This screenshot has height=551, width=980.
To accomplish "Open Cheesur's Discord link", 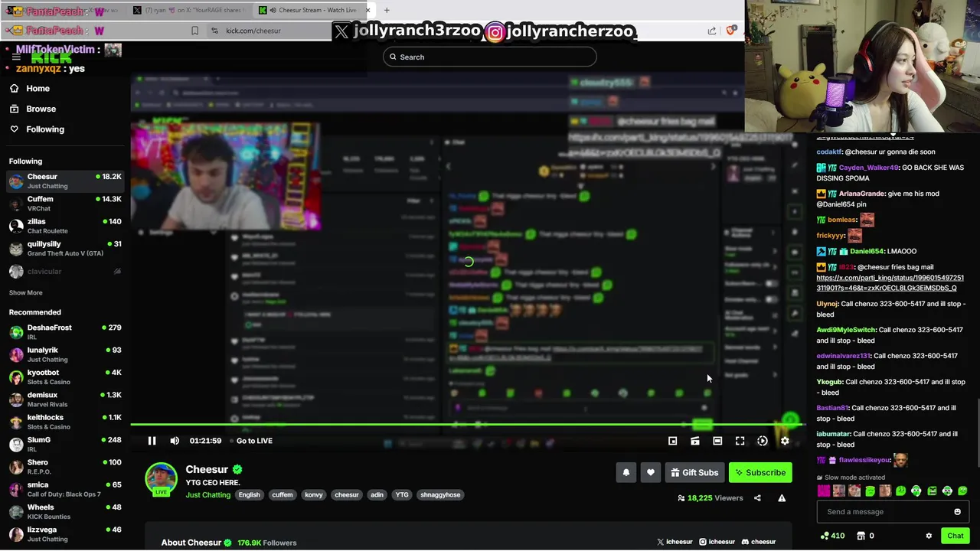I will tap(759, 542).
